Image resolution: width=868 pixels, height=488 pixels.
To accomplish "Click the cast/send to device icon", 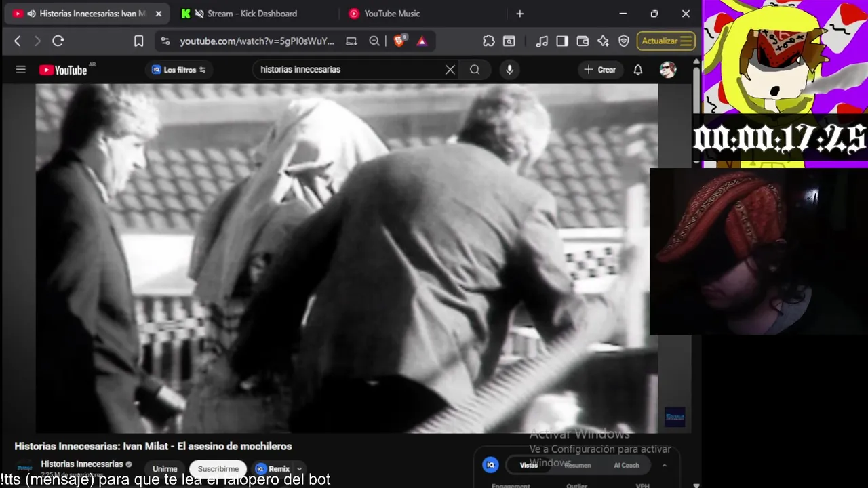I will (x=351, y=41).
